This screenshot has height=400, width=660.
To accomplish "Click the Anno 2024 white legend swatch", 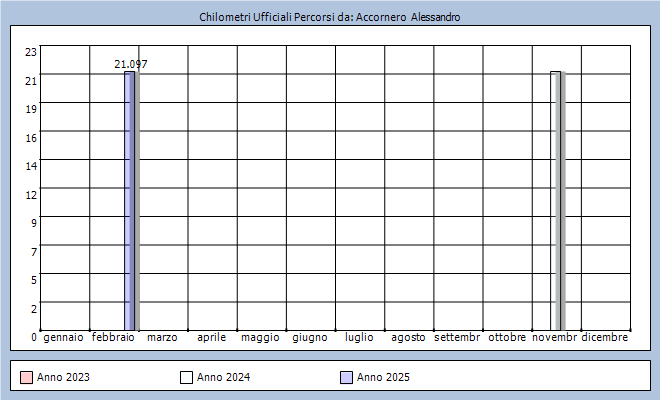I will [x=185, y=377].
